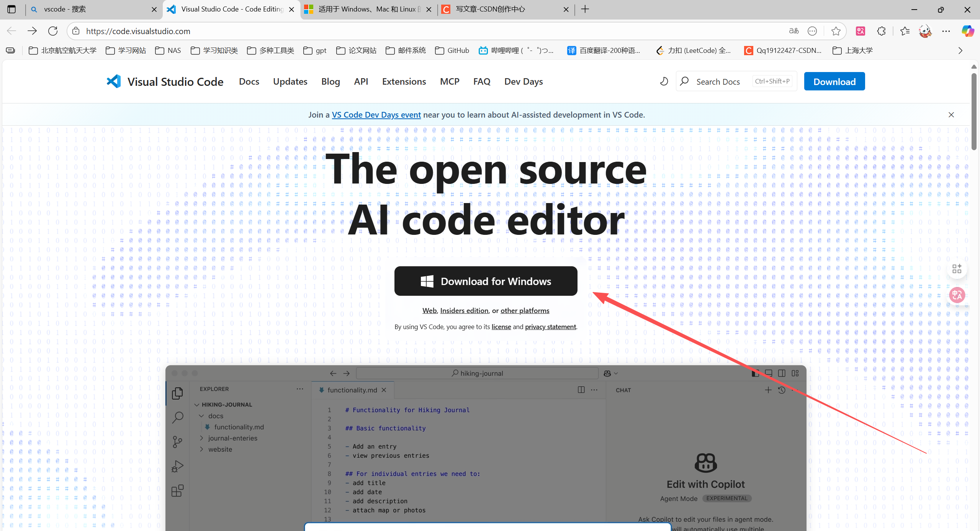Viewport: 980px width, 531px height.
Task: Click the favorites star in address bar
Action: pyautogui.click(x=836, y=31)
